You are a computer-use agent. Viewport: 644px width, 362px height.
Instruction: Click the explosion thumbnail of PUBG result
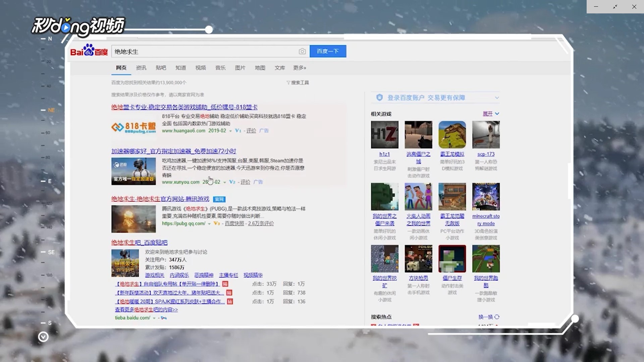tap(133, 219)
